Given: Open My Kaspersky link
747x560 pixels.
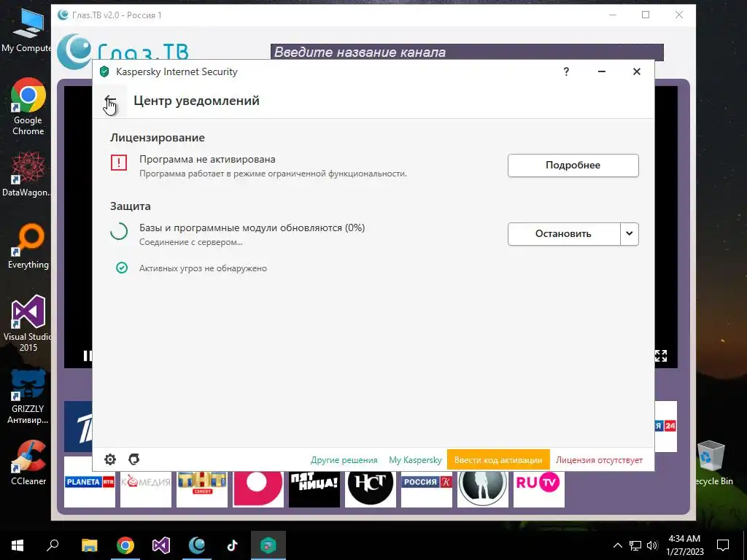Looking at the screenshot, I should tap(415, 460).
